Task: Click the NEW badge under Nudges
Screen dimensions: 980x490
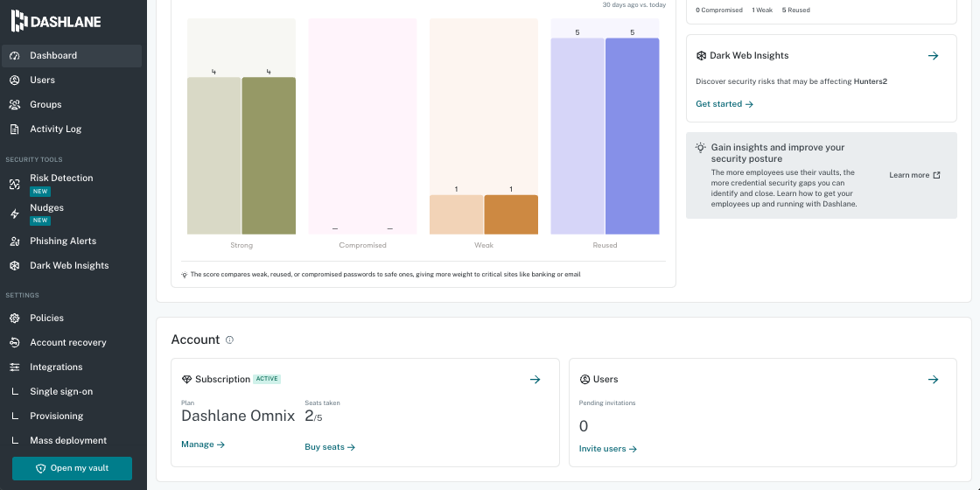Action: coord(40,220)
